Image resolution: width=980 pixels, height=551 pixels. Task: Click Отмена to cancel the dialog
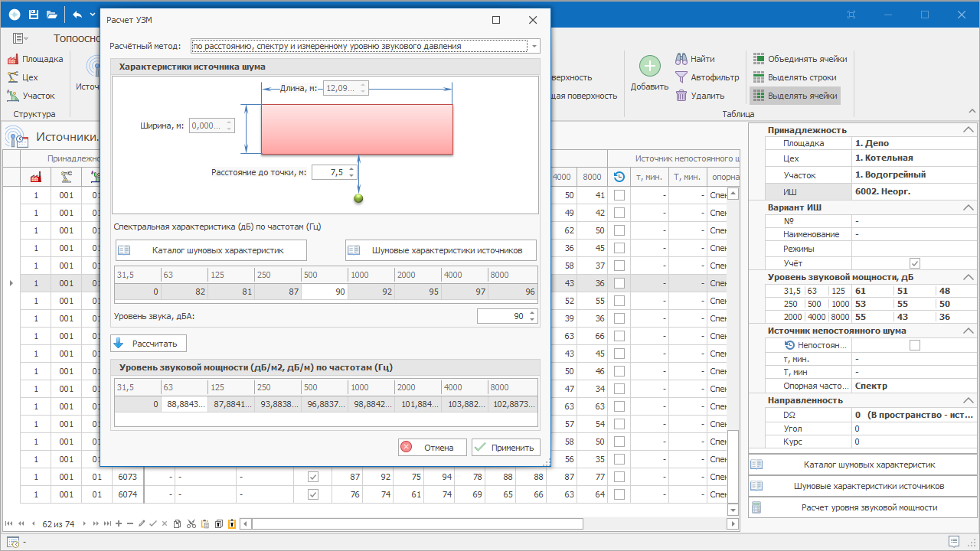[x=433, y=448]
